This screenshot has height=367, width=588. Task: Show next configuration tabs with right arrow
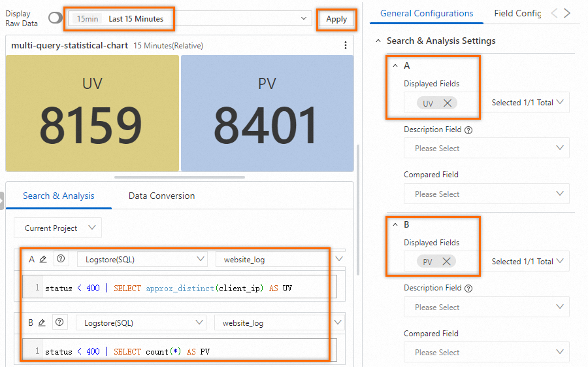(x=567, y=13)
